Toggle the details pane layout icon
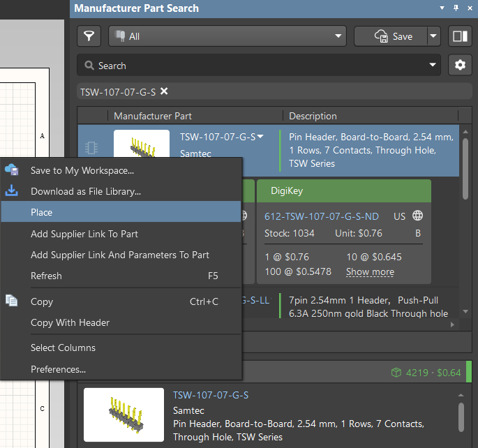This screenshot has height=448, width=478. coord(460,36)
